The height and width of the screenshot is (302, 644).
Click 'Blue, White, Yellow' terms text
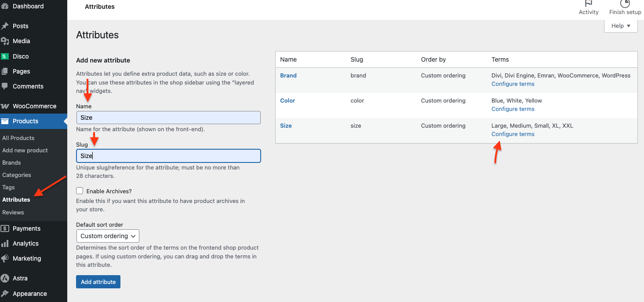(x=517, y=100)
